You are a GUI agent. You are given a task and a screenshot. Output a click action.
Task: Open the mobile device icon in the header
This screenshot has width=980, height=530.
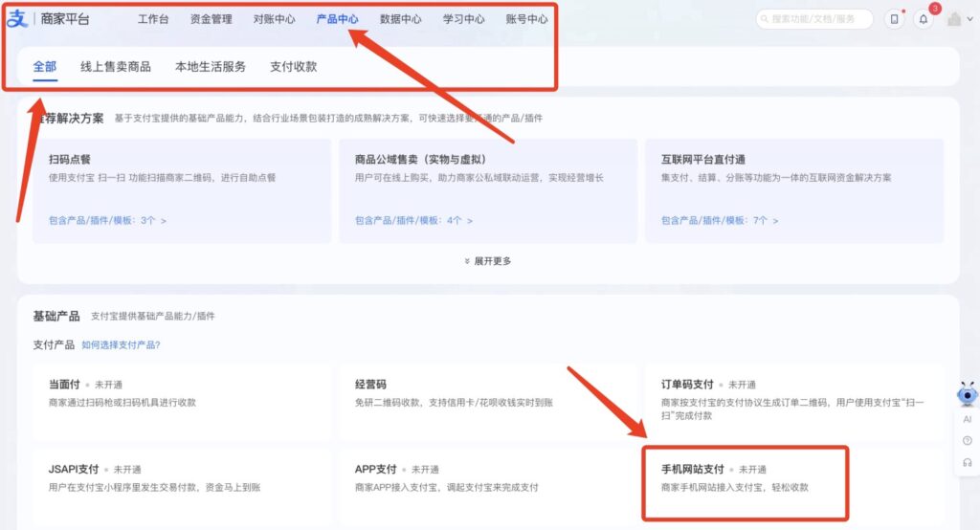click(x=895, y=19)
